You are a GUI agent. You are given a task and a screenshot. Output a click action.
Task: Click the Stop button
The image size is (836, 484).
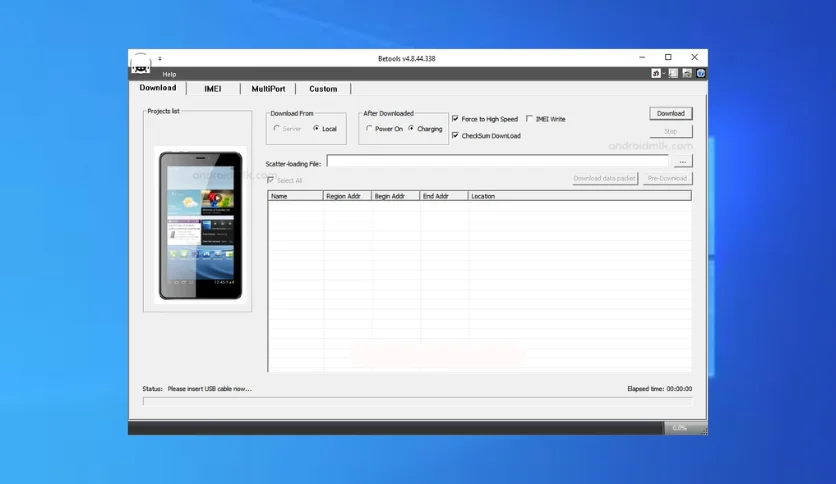click(x=671, y=131)
